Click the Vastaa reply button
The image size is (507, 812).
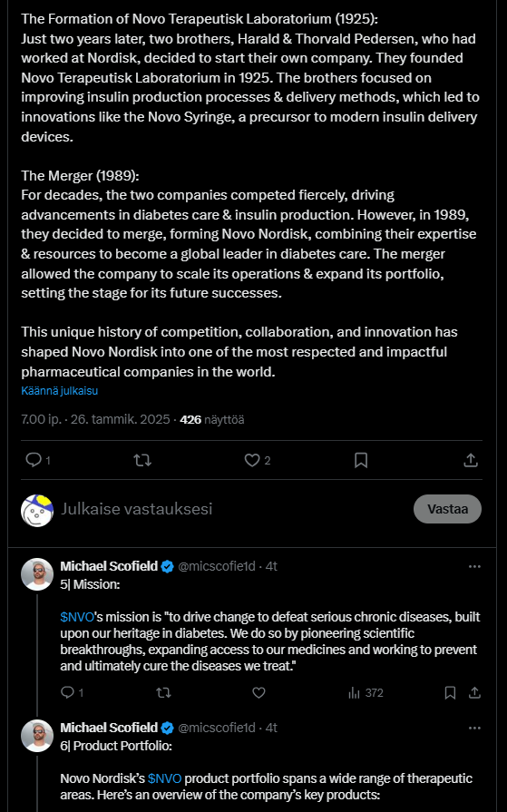[x=447, y=509]
